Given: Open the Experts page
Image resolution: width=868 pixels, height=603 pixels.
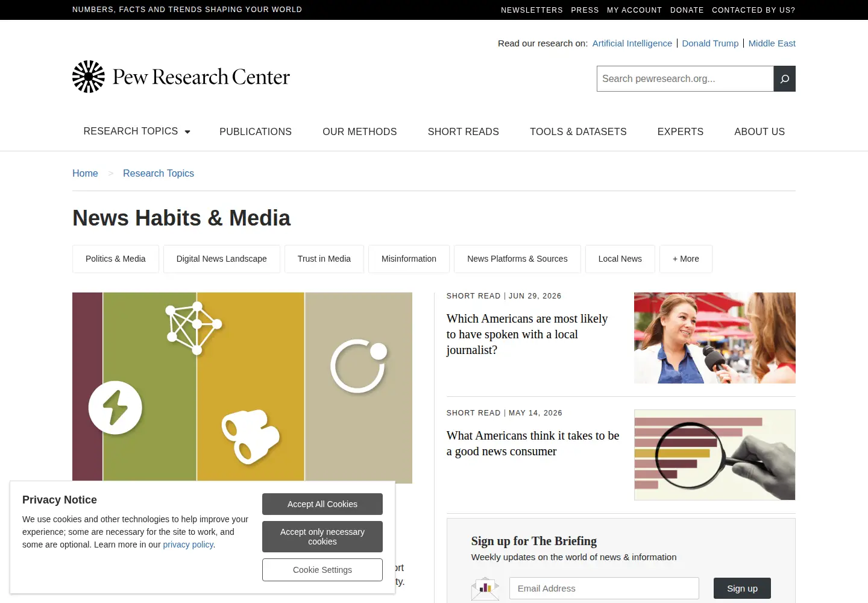Looking at the screenshot, I should click(x=681, y=131).
